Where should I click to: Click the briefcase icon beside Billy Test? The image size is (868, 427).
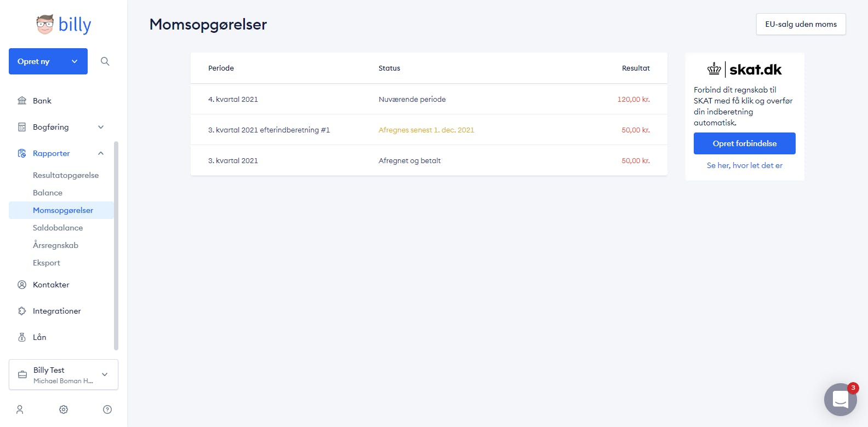(x=22, y=374)
